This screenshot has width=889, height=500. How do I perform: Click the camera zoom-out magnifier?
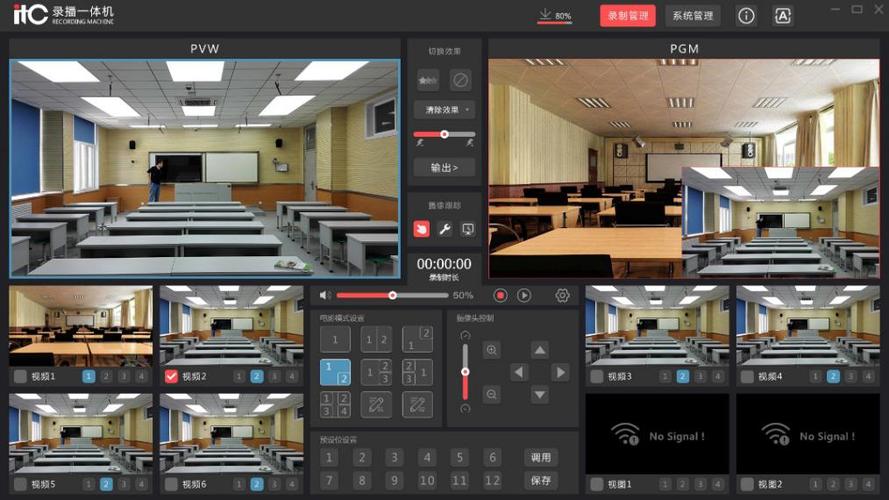(491, 394)
